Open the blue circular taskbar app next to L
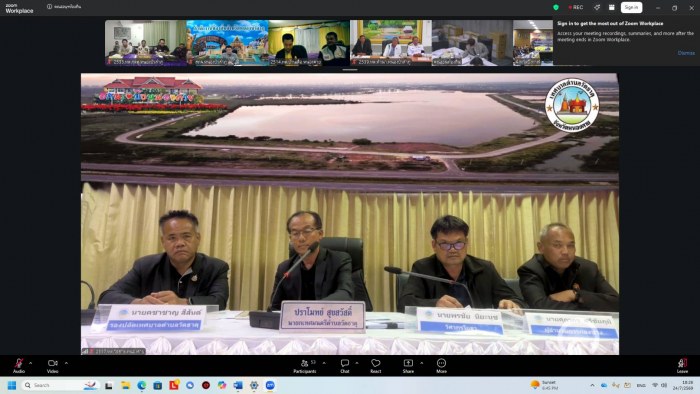Screen dimensions: 700x394 pyautogui.click(x=190, y=386)
